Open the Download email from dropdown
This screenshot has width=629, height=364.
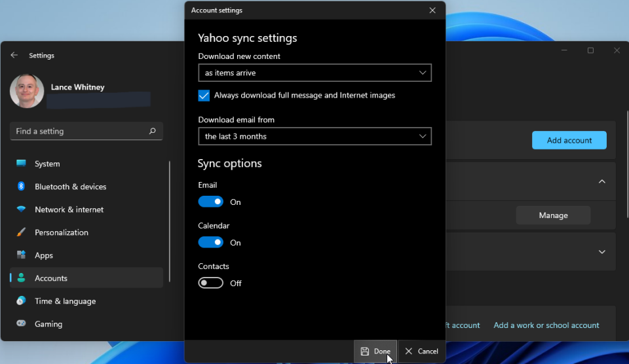(x=314, y=136)
